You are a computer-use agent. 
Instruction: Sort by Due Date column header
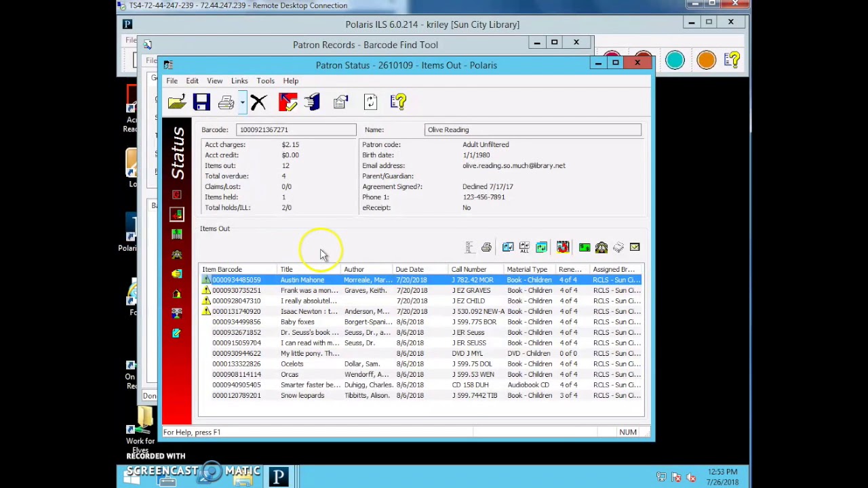[420, 269]
